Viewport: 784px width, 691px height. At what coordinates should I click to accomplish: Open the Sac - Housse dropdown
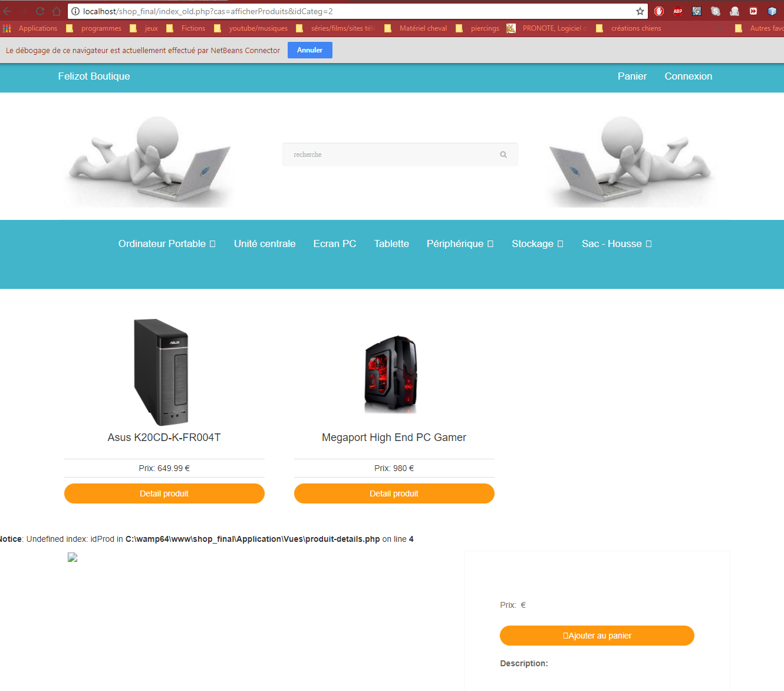(617, 244)
